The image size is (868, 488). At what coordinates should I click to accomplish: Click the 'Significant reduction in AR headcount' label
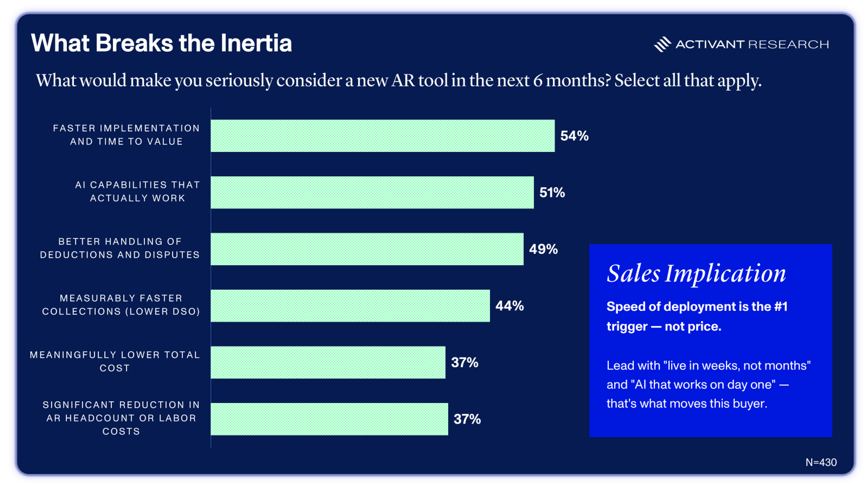pyautogui.click(x=121, y=418)
